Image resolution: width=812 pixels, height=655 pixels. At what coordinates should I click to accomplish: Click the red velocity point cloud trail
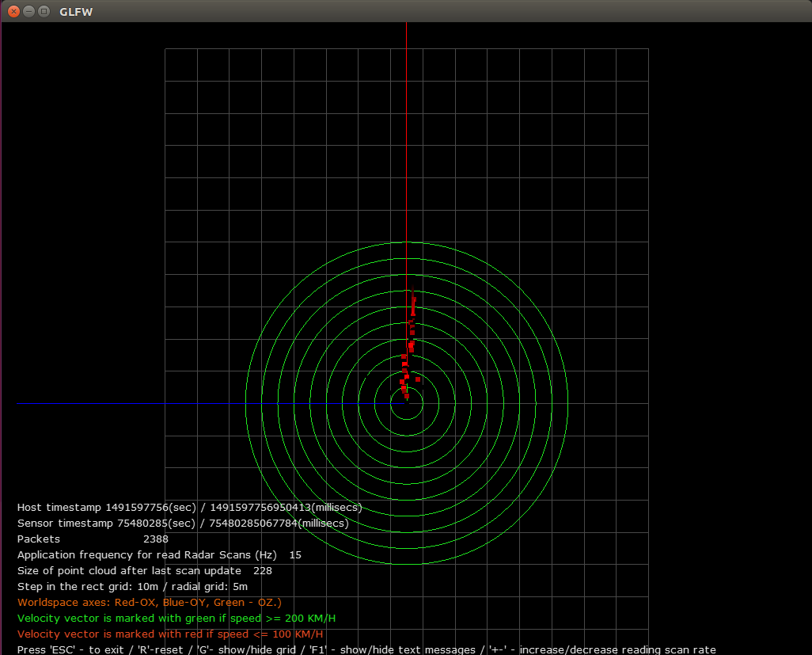pyautogui.click(x=410, y=341)
